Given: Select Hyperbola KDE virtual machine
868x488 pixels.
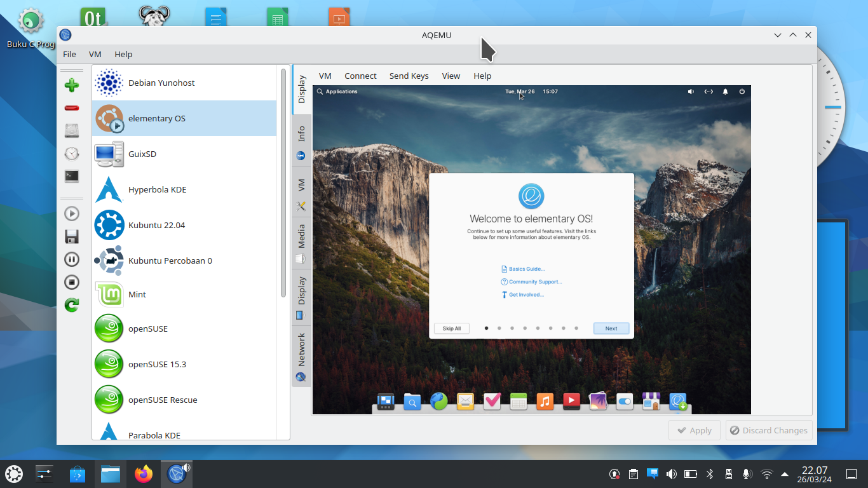Looking at the screenshot, I should (x=184, y=189).
